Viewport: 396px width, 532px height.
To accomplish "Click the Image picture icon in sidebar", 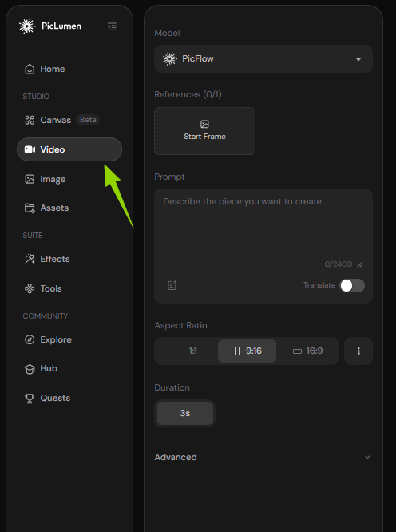I will (30, 179).
